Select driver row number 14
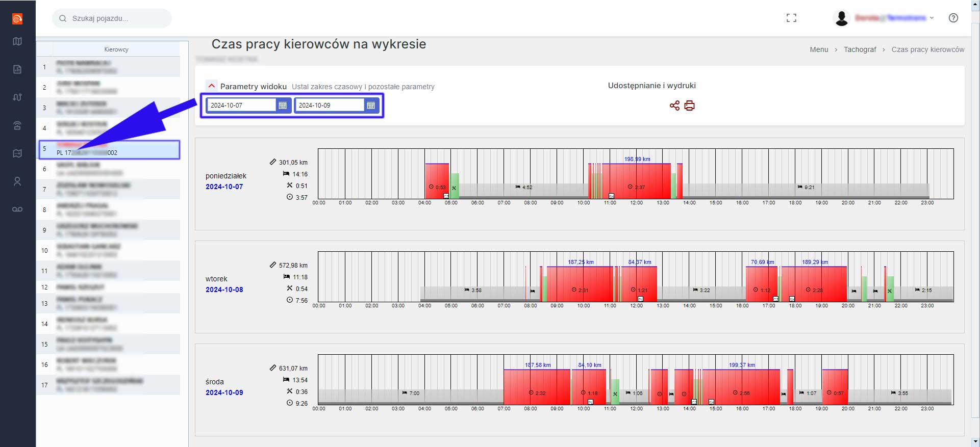Viewport: 980px width, 447px height. (108, 324)
